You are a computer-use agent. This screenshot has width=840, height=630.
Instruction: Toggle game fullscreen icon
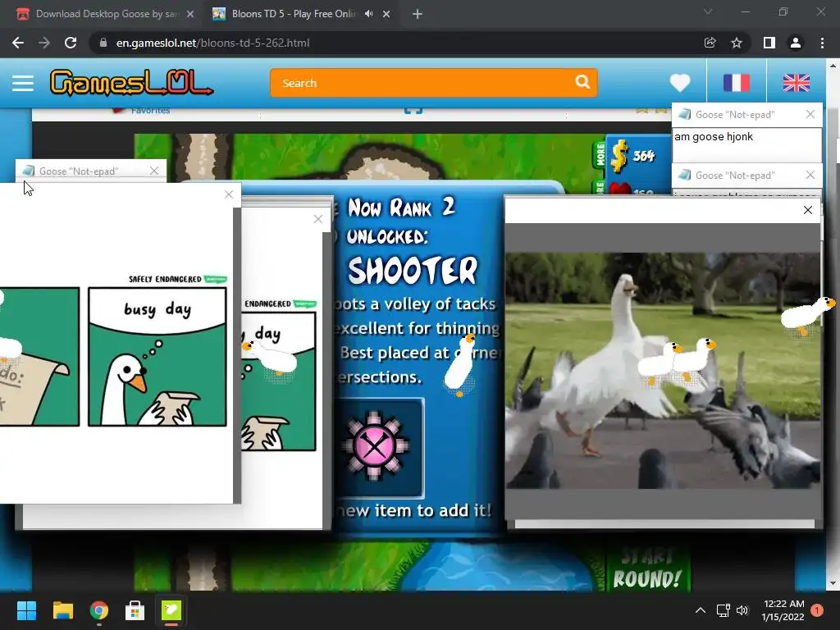[413, 111]
